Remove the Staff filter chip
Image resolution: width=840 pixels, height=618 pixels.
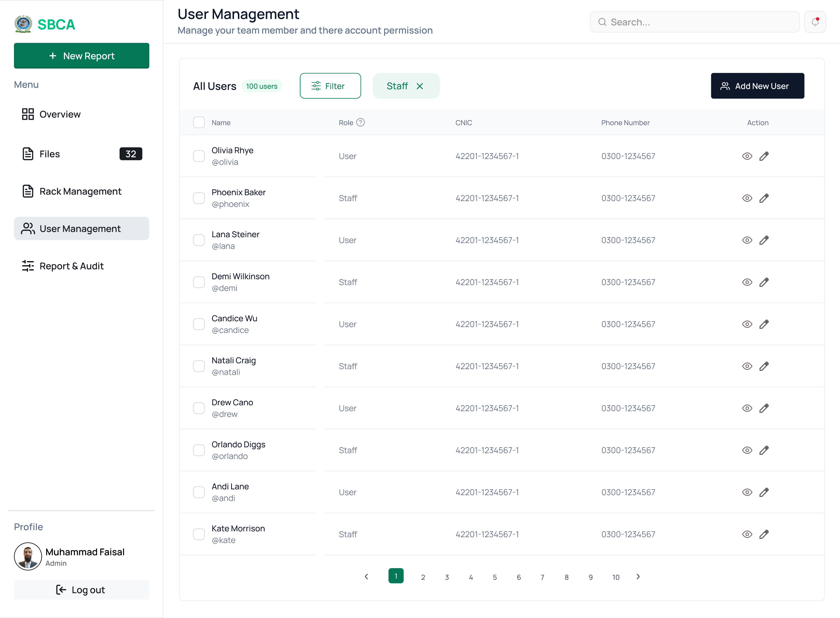click(x=420, y=86)
